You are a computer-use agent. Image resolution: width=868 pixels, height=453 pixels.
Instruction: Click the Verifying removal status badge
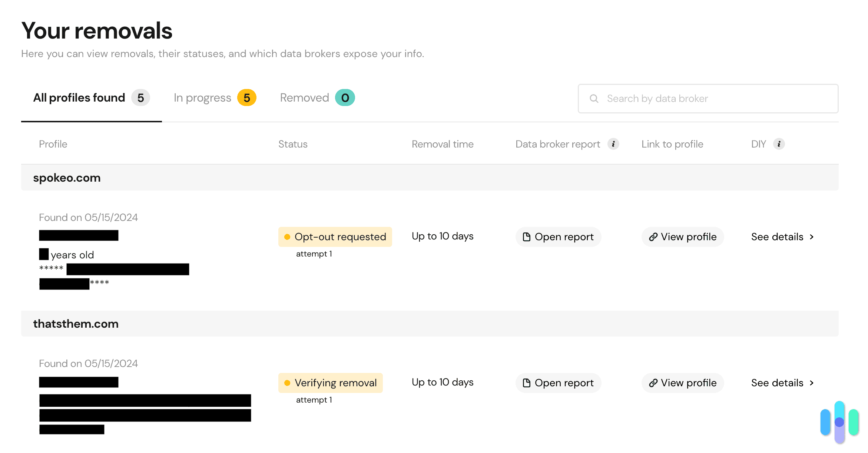[330, 383]
